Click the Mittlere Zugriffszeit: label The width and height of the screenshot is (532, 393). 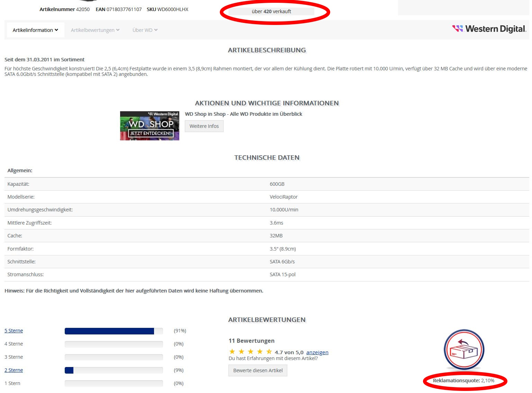coord(29,223)
